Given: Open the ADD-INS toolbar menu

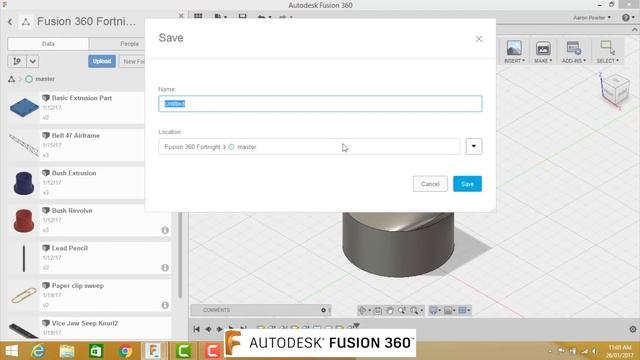Looking at the screenshot, I should 573,52.
